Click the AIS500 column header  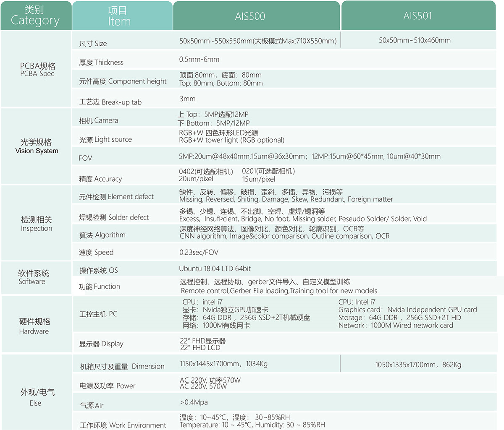click(x=256, y=16)
